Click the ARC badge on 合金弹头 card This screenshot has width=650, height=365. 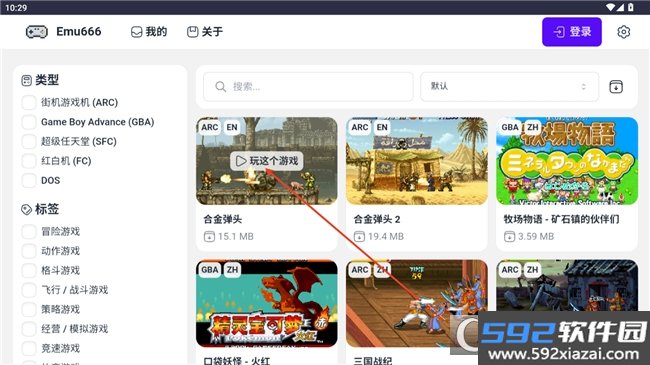pyautogui.click(x=209, y=127)
